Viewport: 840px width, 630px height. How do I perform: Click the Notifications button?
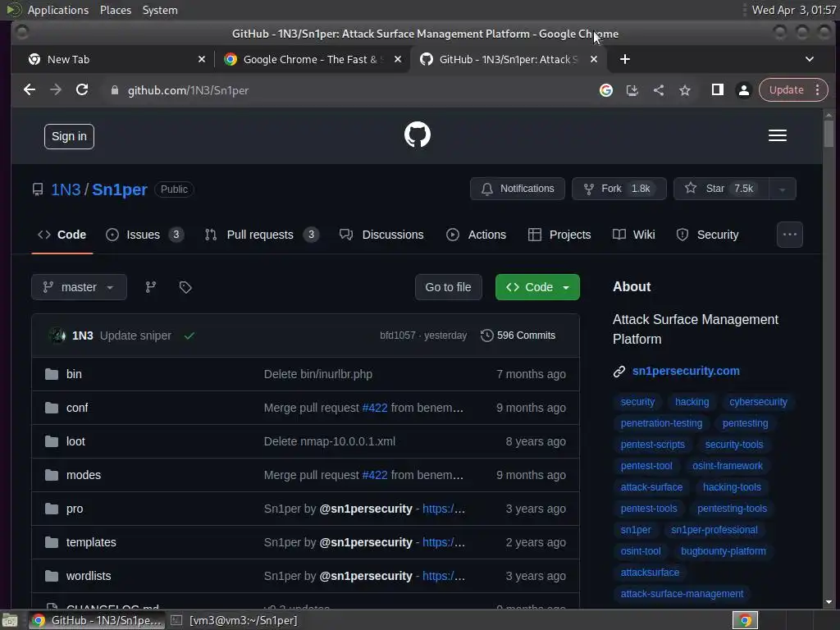518,189
